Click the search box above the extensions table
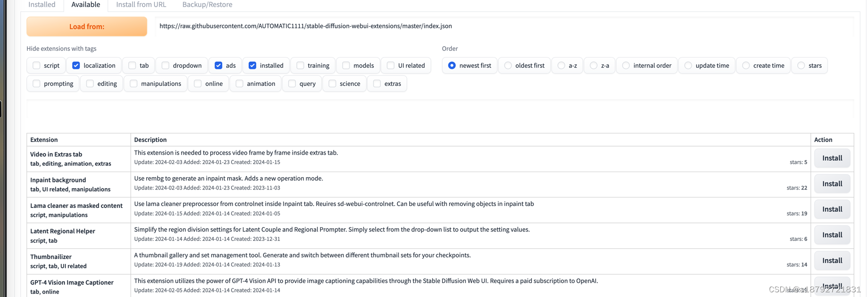Viewport: 868px width, 297px height. point(440,109)
